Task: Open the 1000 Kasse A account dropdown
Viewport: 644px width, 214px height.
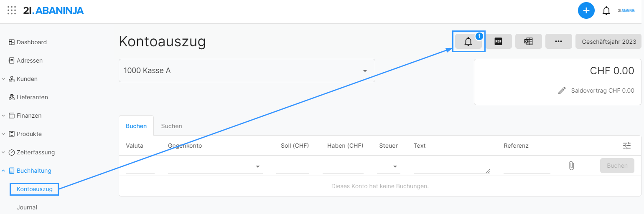Action: [247, 70]
